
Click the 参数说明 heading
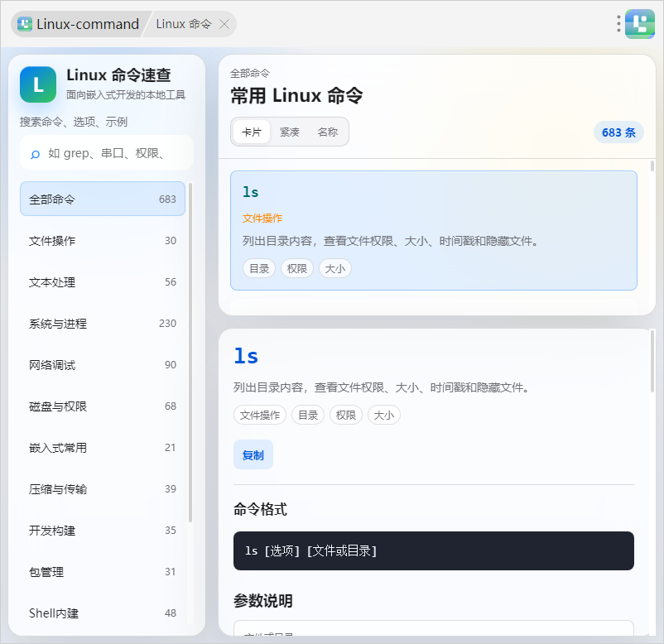[x=263, y=600]
